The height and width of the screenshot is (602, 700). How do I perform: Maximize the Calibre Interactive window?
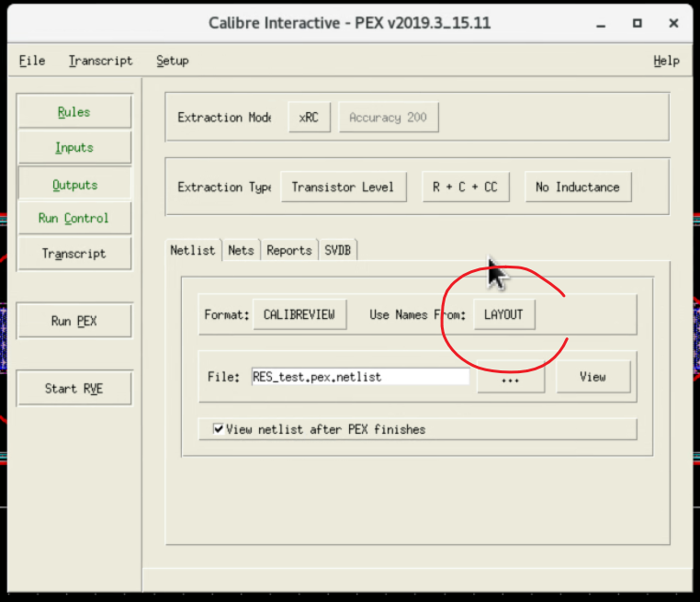638,23
